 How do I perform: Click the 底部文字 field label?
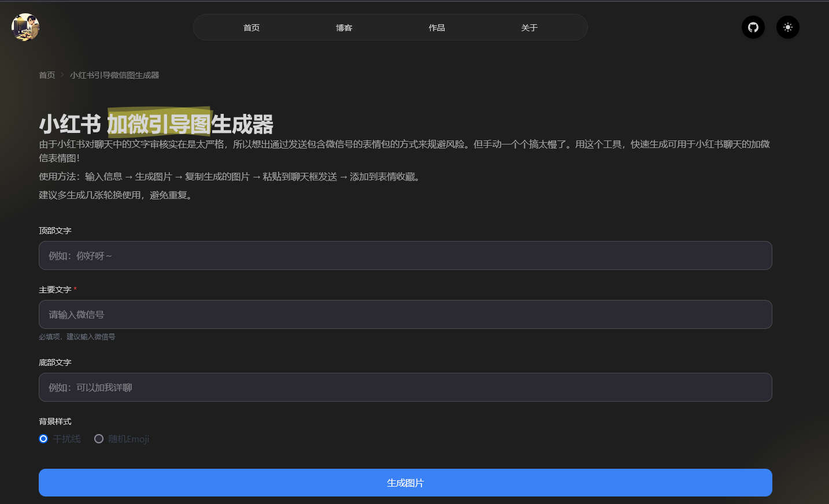[55, 362]
